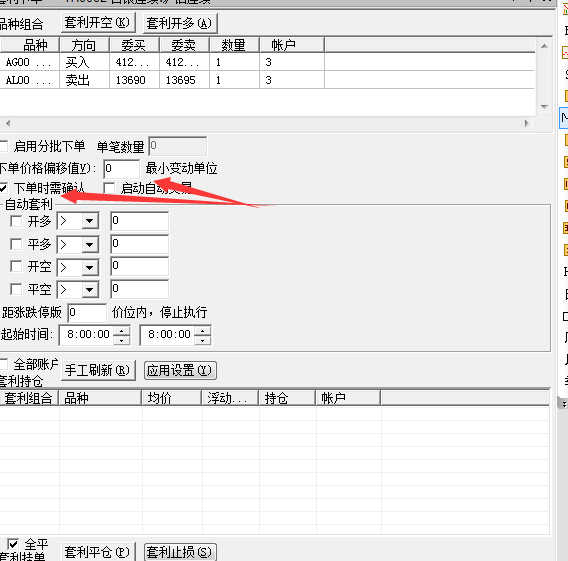Image resolution: width=568 pixels, height=561 pixels.
Task: Click the 均价 column header
Action: (x=171, y=398)
